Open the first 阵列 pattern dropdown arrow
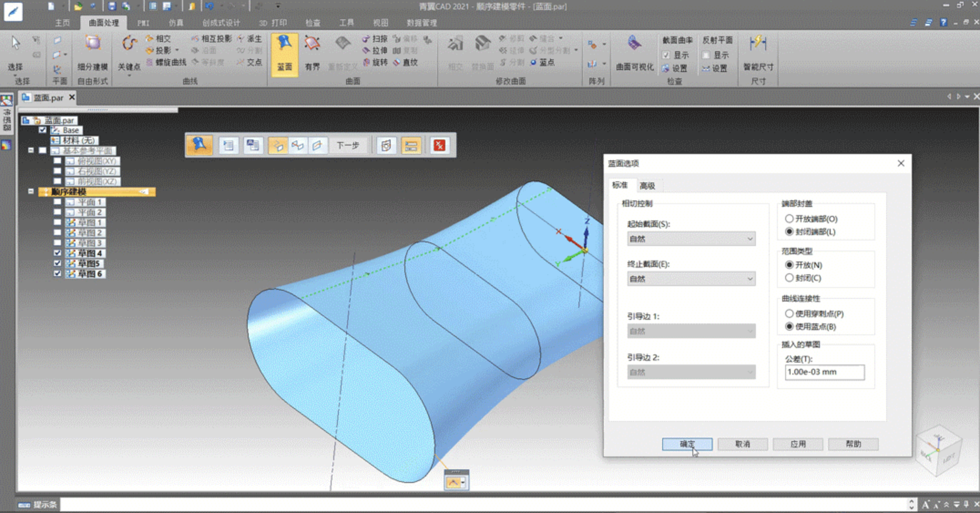 [605, 44]
